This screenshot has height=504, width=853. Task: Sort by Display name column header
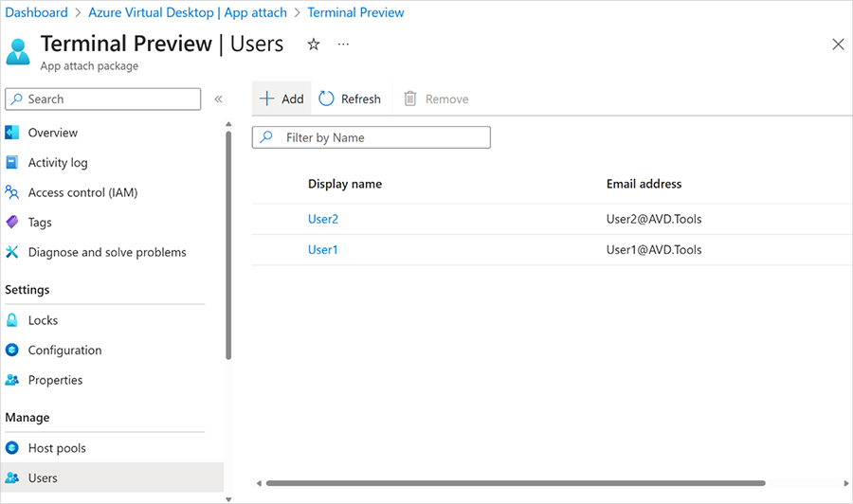(345, 184)
